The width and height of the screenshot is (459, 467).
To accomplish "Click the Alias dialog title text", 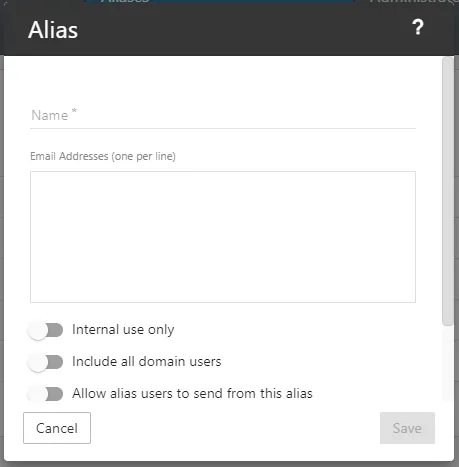I will [x=53, y=30].
